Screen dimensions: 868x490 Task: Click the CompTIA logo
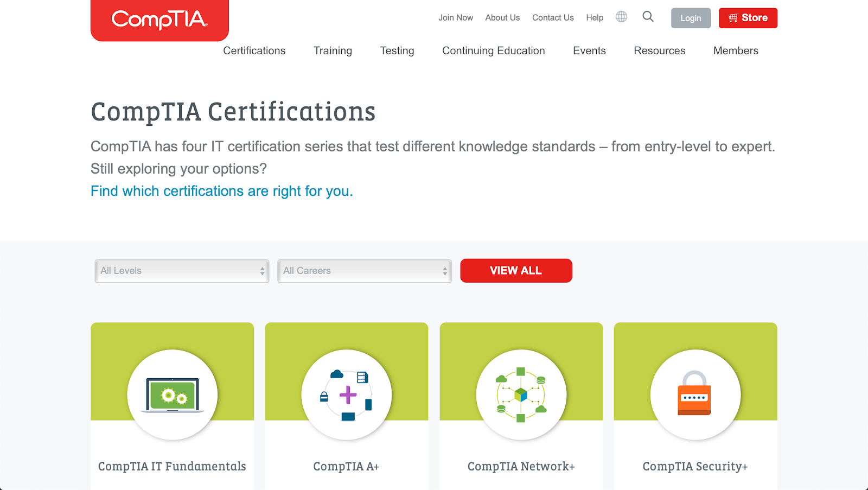159,20
